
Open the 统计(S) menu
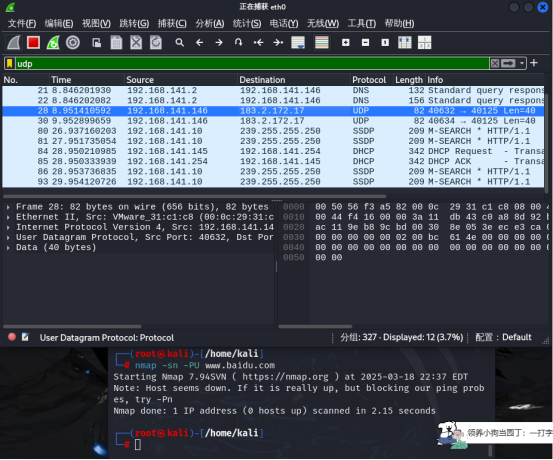point(247,24)
